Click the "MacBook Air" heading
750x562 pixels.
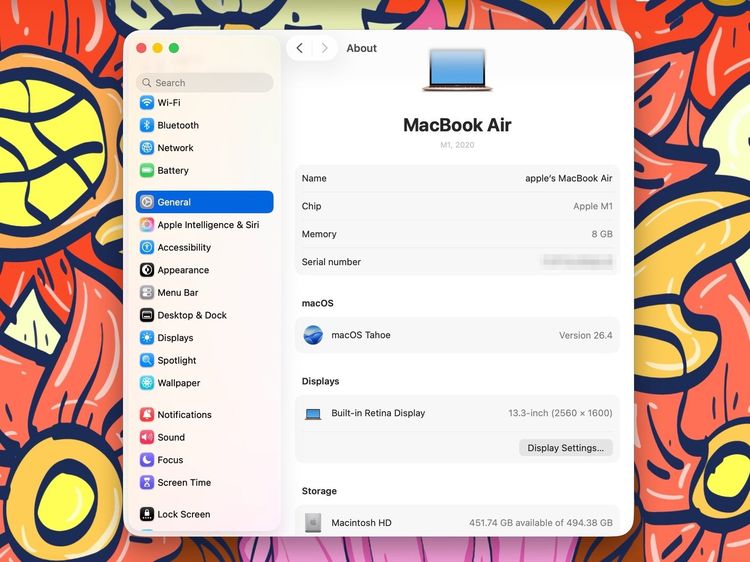(x=457, y=125)
